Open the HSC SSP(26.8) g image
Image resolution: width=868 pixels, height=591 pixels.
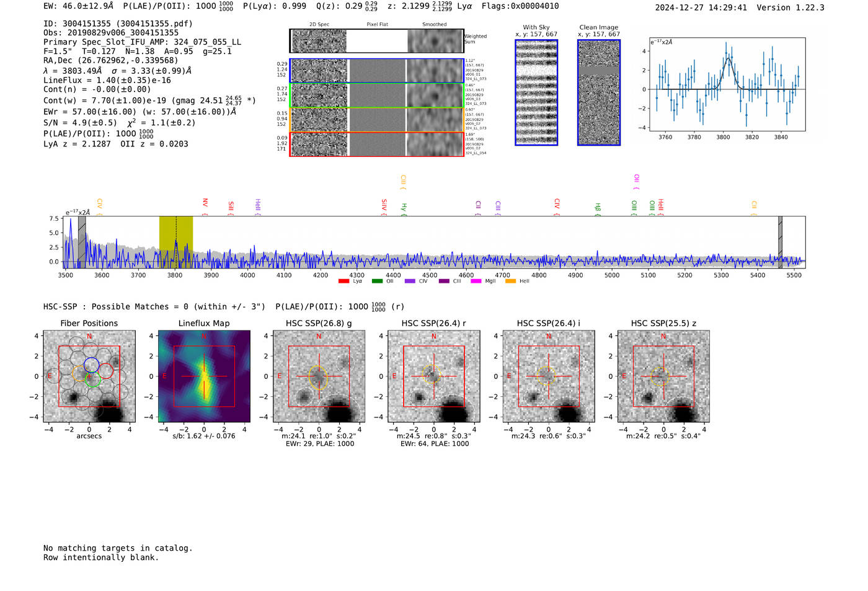[x=319, y=376]
